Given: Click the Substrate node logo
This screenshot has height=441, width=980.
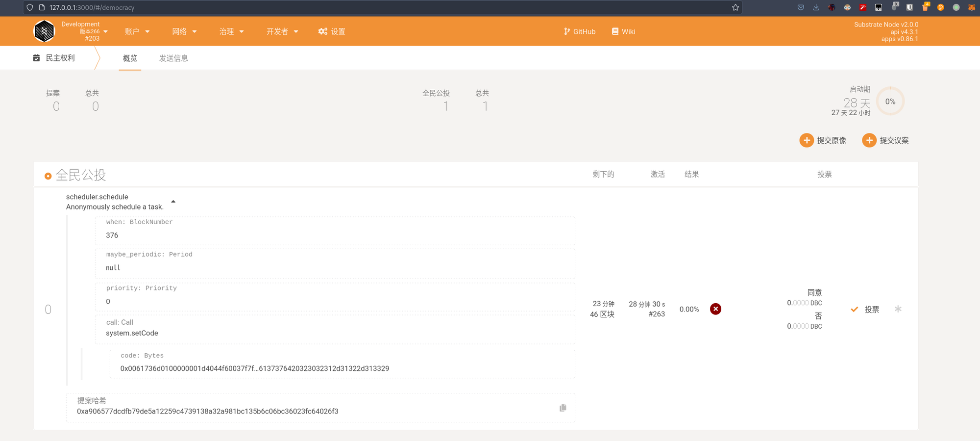Looking at the screenshot, I should 44,31.
